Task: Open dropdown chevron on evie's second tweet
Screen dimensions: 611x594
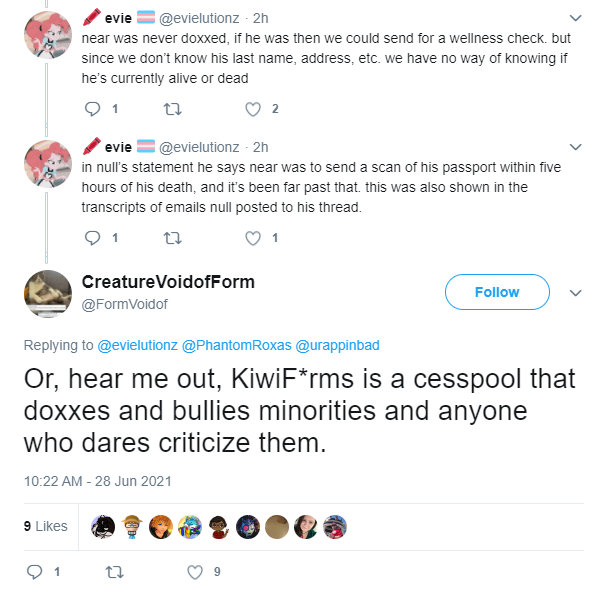Action: pyautogui.click(x=576, y=147)
